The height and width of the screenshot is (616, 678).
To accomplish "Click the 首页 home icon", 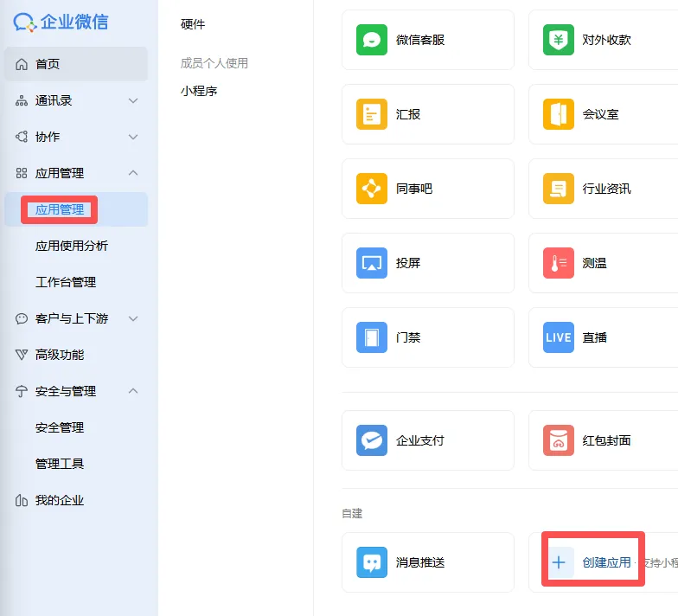I will pyautogui.click(x=21, y=64).
